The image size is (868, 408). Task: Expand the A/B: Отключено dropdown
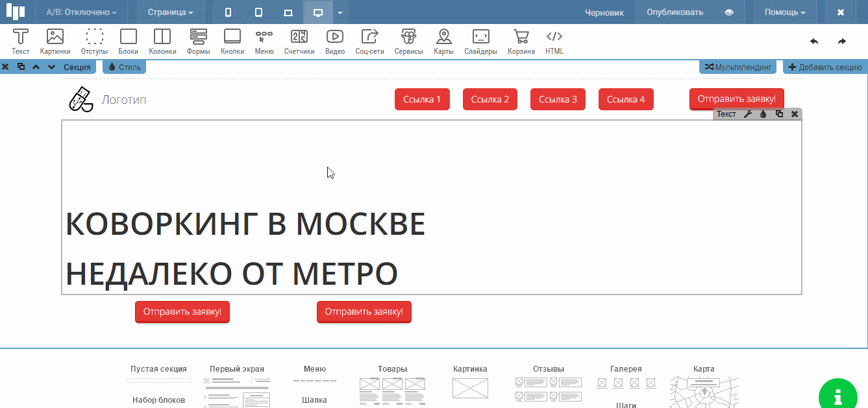click(x=81, y=12)
